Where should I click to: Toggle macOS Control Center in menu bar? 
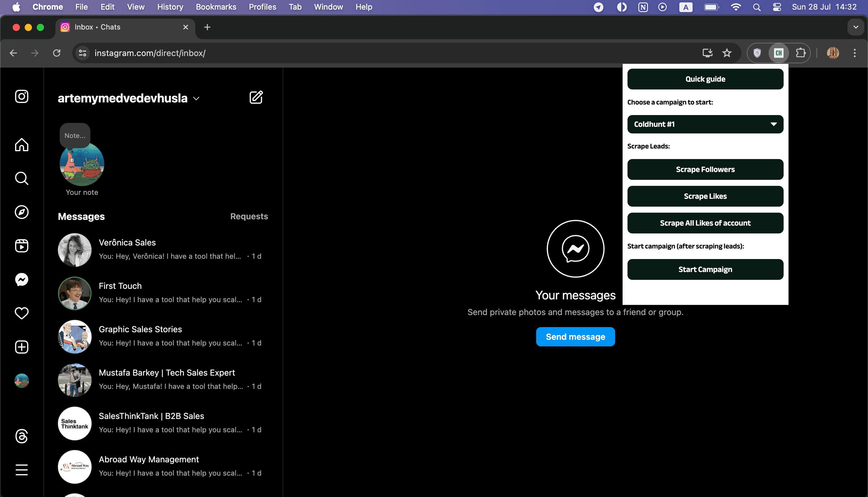[x=777, y=7]
